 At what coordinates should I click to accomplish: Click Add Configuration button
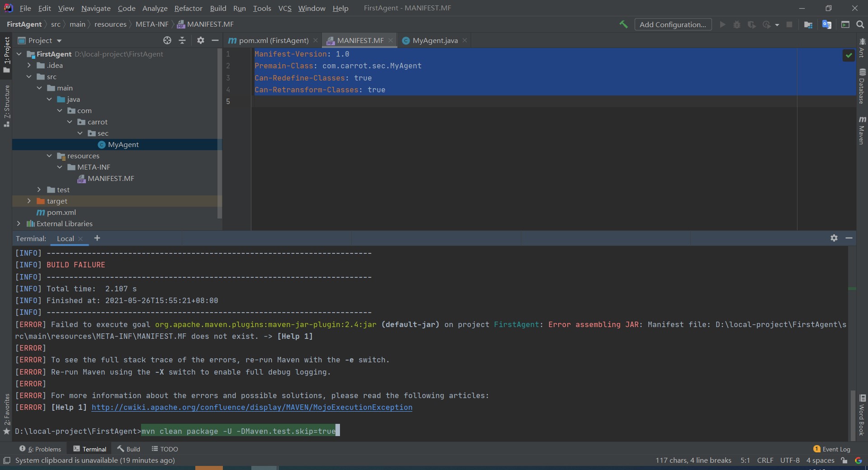[673, 24]
